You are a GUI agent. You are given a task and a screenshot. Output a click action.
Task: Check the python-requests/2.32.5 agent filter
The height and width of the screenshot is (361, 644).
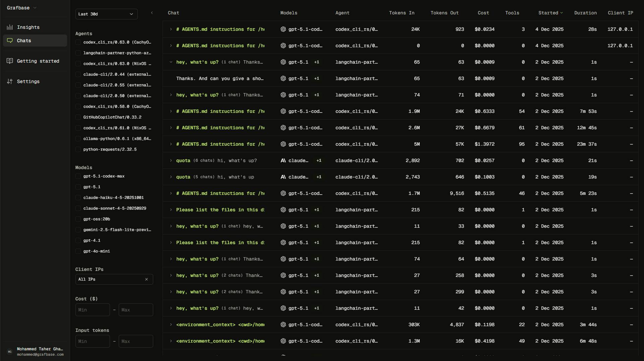click(x=78, y=149)
